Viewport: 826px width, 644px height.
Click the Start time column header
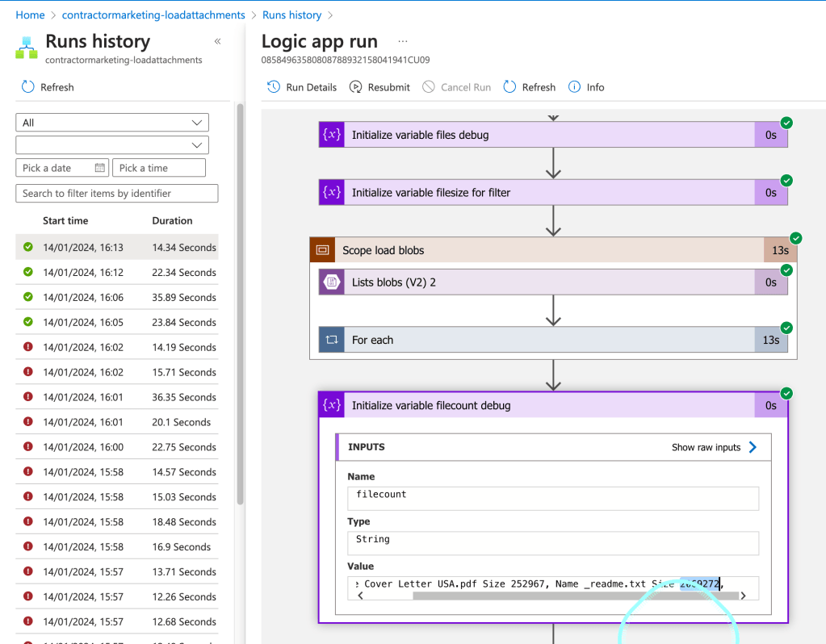tap(65, 220)
